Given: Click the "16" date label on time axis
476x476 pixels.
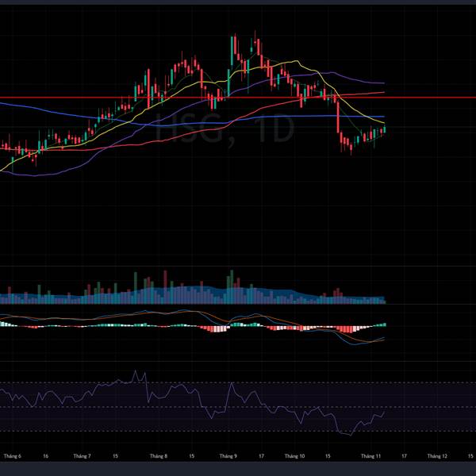Looking at the screenshot, I should coord(45,456).
